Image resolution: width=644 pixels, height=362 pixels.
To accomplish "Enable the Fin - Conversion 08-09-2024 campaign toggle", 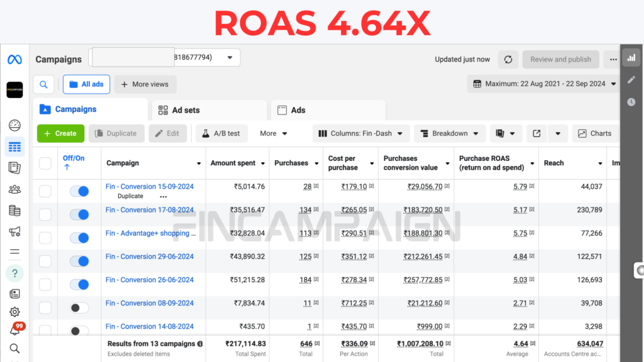I will pos(79,307).
